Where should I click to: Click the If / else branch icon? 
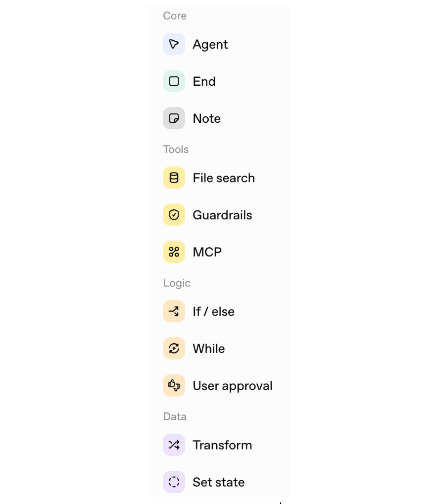pos(174,311)
